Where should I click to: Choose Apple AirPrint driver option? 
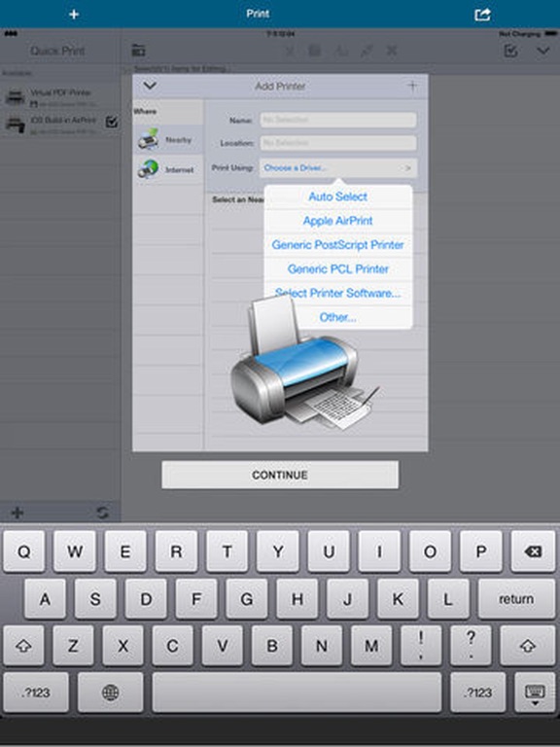coord(338,221)
